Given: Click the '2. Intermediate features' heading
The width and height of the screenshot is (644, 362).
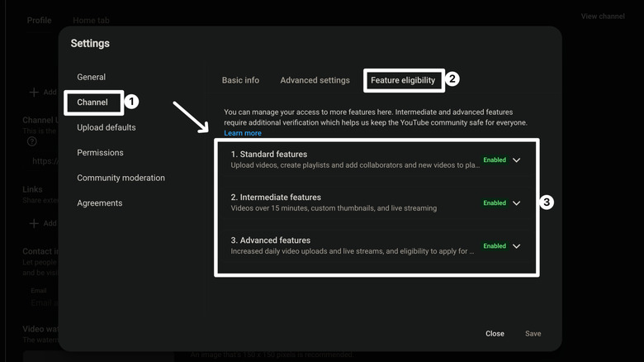Looking at the screenshot, I should [x=276, y=198].
